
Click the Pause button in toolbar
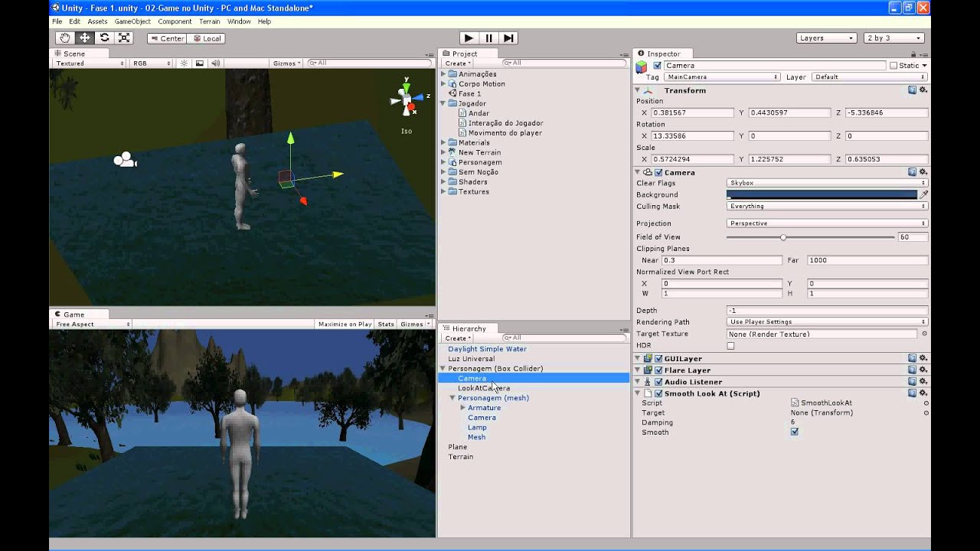point(488,38)
